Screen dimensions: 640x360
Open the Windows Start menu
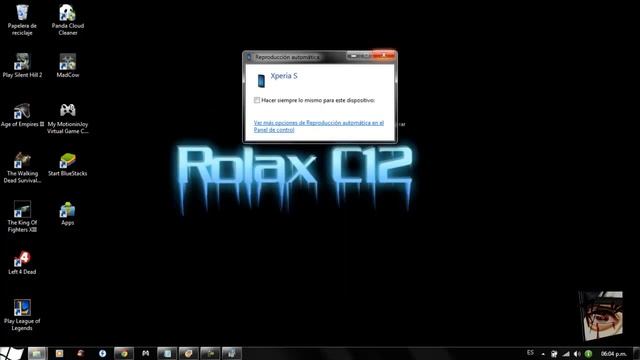pos(11,353)
